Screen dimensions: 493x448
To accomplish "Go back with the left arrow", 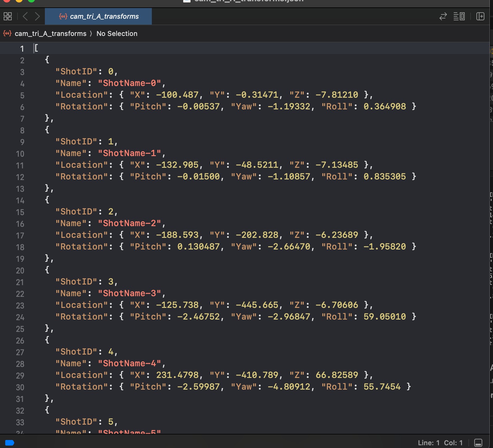I will coord(25,16).
